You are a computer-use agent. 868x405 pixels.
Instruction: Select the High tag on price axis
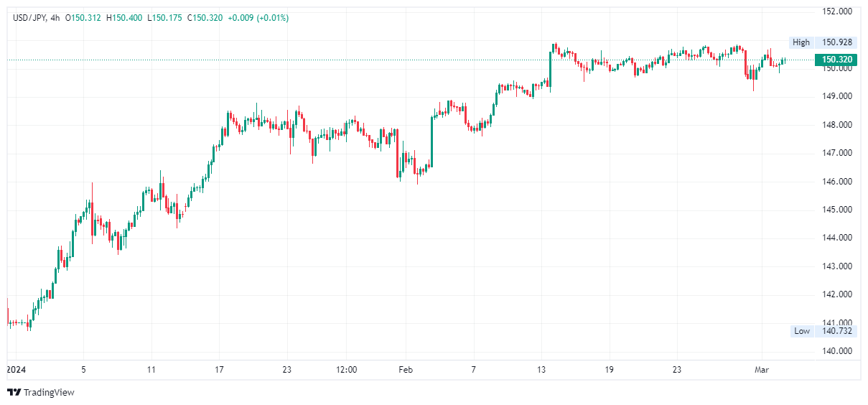tap(801, 42)
